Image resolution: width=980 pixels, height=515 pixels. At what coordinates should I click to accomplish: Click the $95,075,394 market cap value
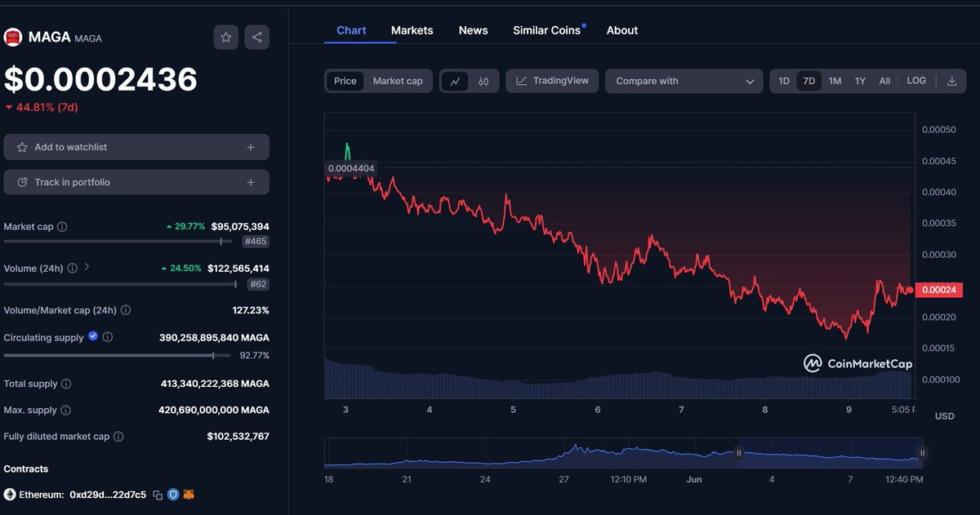click(x=240, y=226)
